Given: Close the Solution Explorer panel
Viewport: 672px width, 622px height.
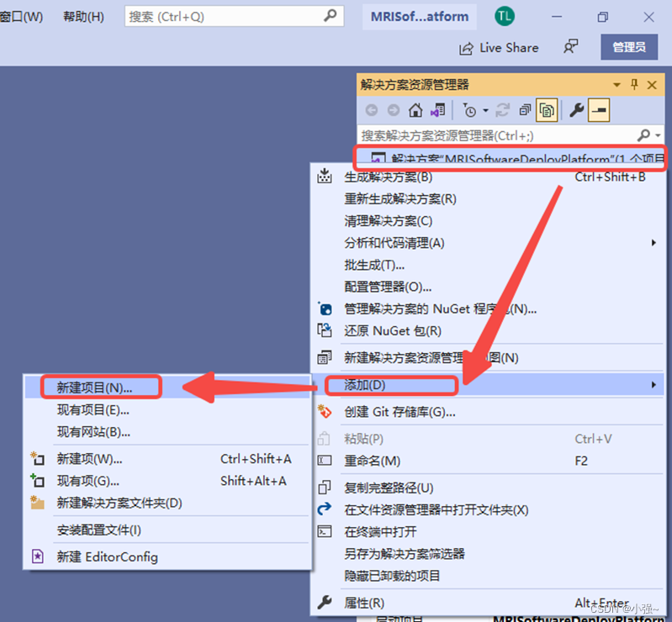Looking at the screenshot, I should (652, 85).
